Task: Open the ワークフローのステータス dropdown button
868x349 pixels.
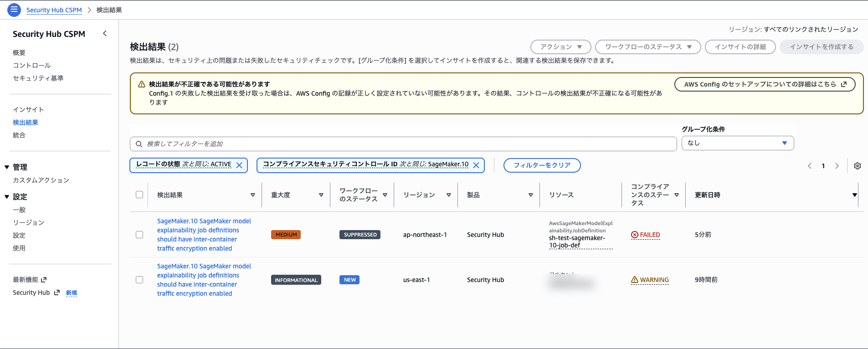Action: tap(648, 47)
